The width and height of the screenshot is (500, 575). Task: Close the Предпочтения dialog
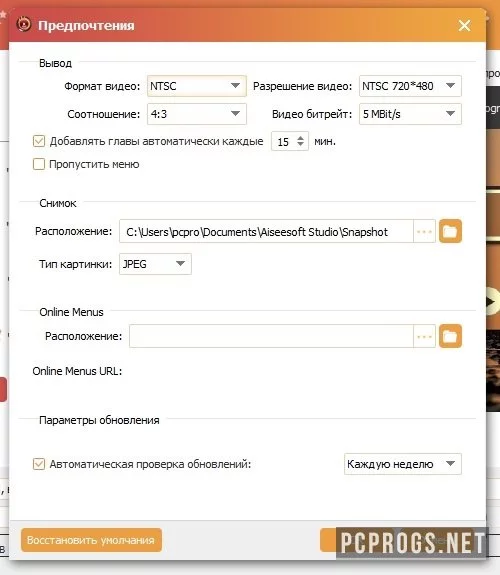coord(464,25)
